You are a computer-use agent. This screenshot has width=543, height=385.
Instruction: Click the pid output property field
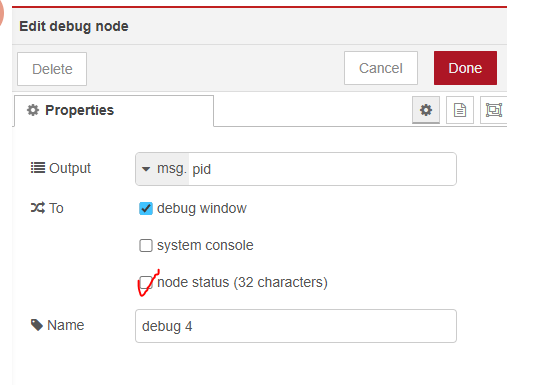[x=322, y=169]
